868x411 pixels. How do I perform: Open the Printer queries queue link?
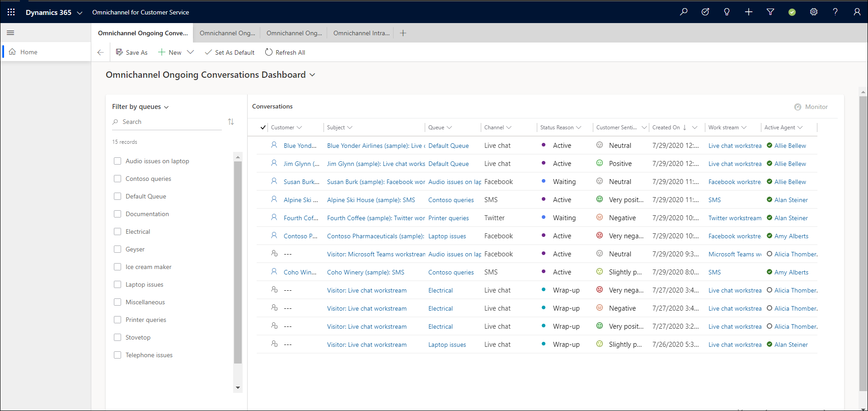click(x=448, y=218)
